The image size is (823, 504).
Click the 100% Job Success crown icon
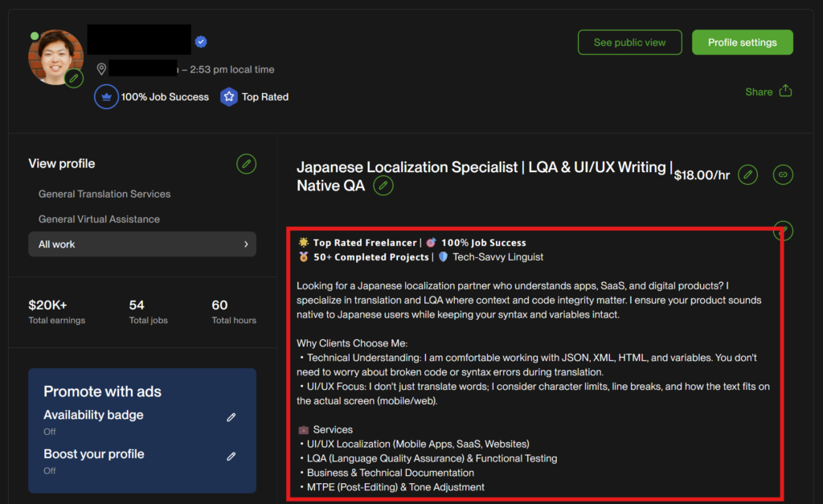(x=106, y=97)
